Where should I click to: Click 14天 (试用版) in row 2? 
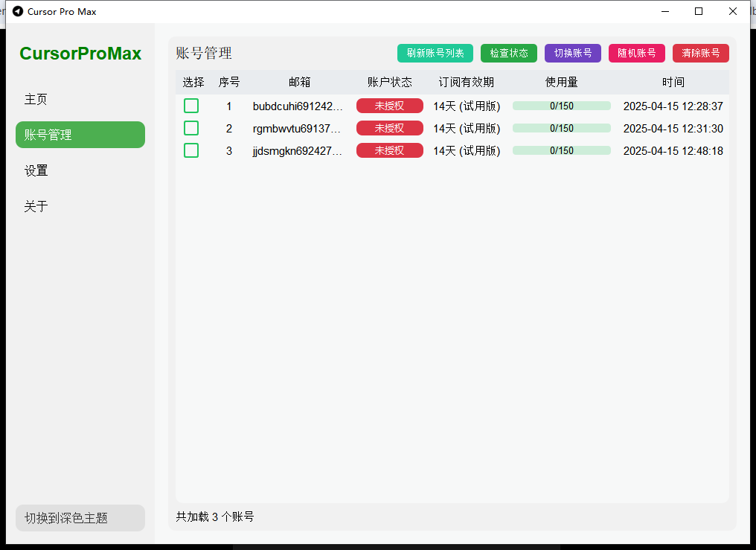pyautogui.click(x=467, y=129)
